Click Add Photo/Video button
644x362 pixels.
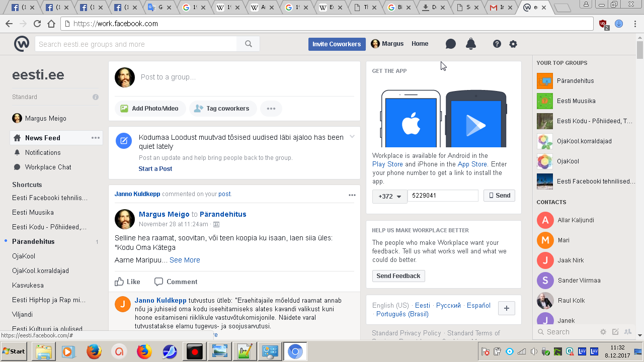150,109
